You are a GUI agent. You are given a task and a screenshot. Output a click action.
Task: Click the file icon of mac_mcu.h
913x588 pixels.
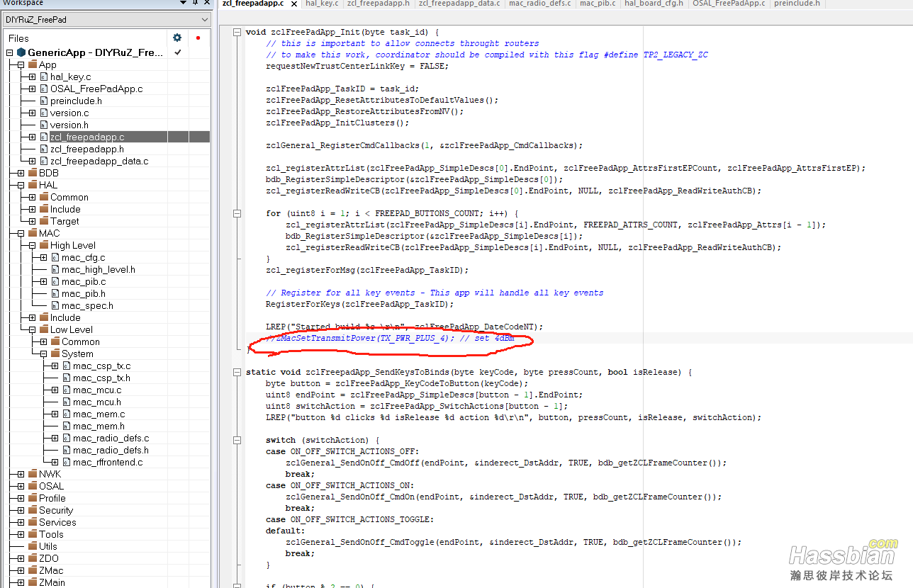click(x=66, y=402)
